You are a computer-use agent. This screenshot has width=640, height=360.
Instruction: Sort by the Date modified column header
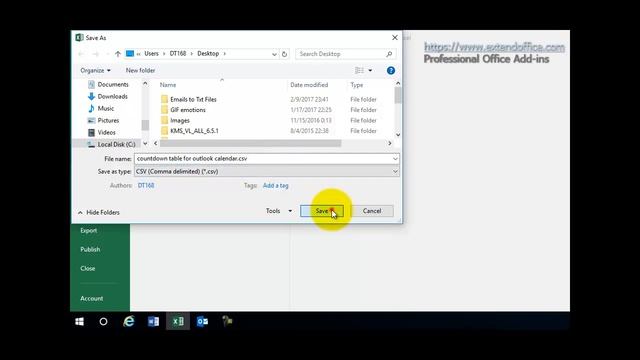click(x=309, y=85)
